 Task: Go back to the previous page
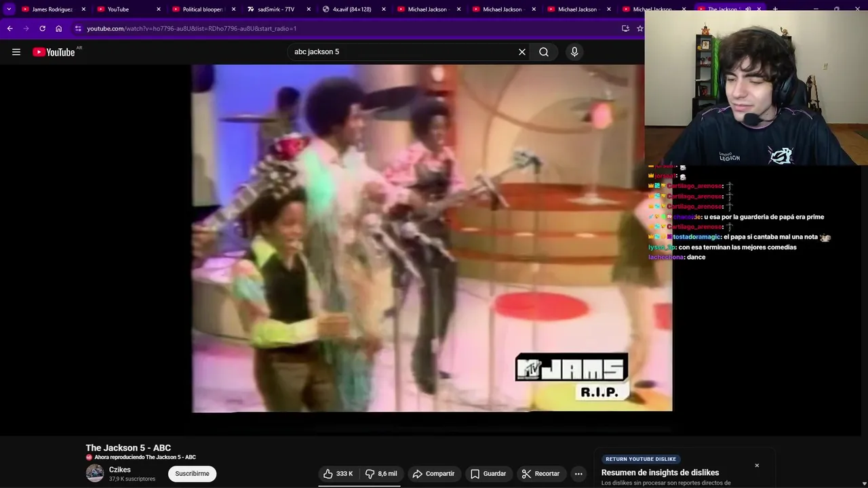click(x=9, y=28)
